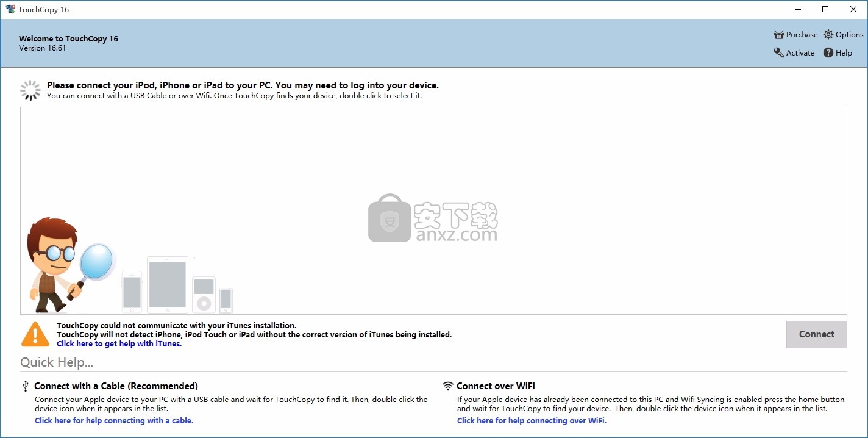
Task: Click the iPad device illustration
Action: [x=168, y=285]
